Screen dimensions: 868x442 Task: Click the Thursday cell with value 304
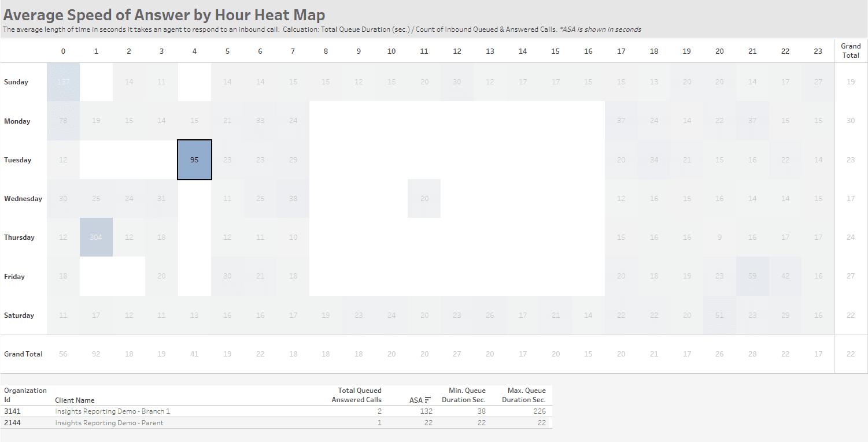96,237
